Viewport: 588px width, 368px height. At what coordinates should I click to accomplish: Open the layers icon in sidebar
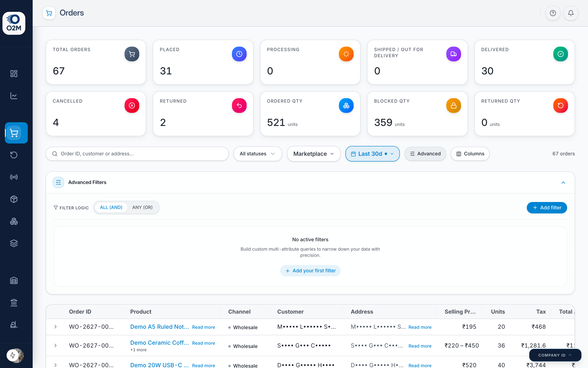tap(14, 243)
